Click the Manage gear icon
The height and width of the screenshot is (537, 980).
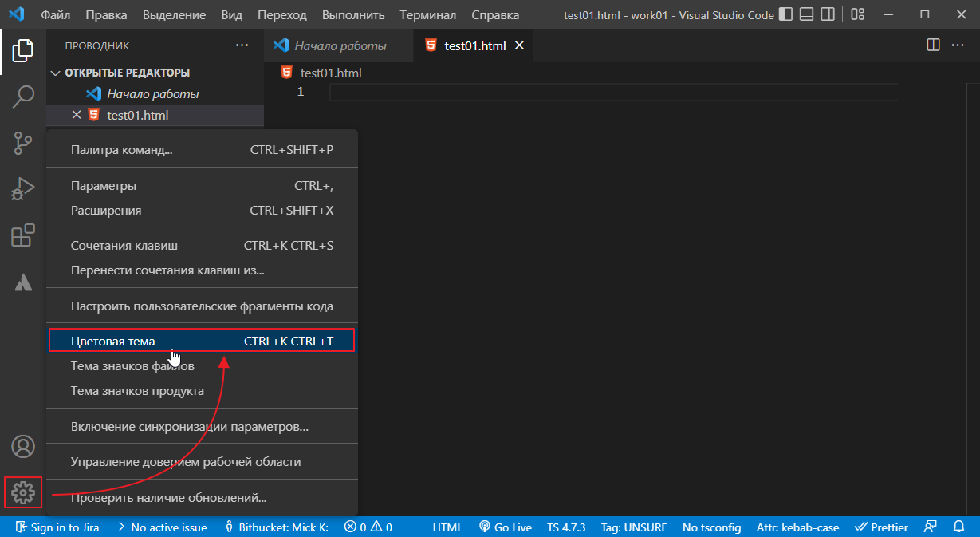pos(23,493)
